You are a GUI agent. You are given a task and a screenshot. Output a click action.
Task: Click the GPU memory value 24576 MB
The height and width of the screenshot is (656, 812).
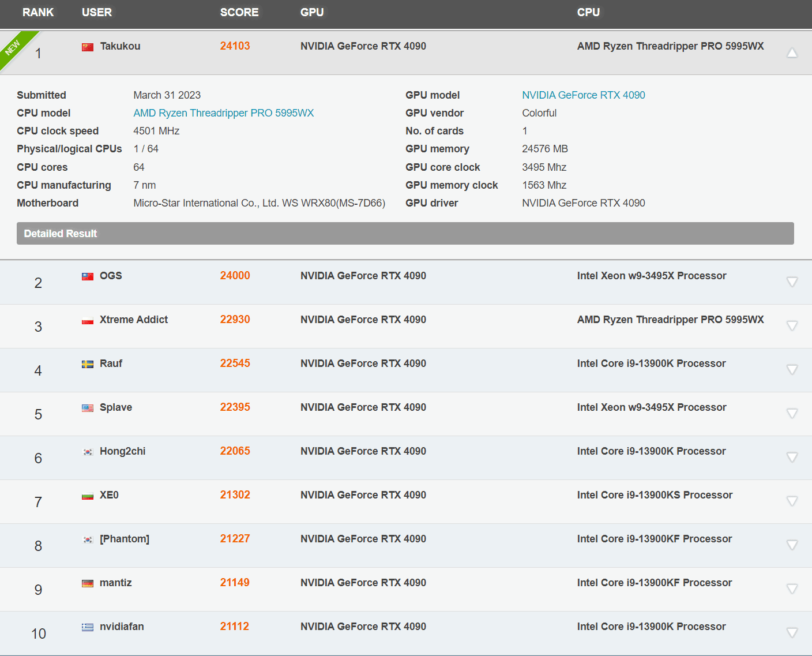coord(545,149)
